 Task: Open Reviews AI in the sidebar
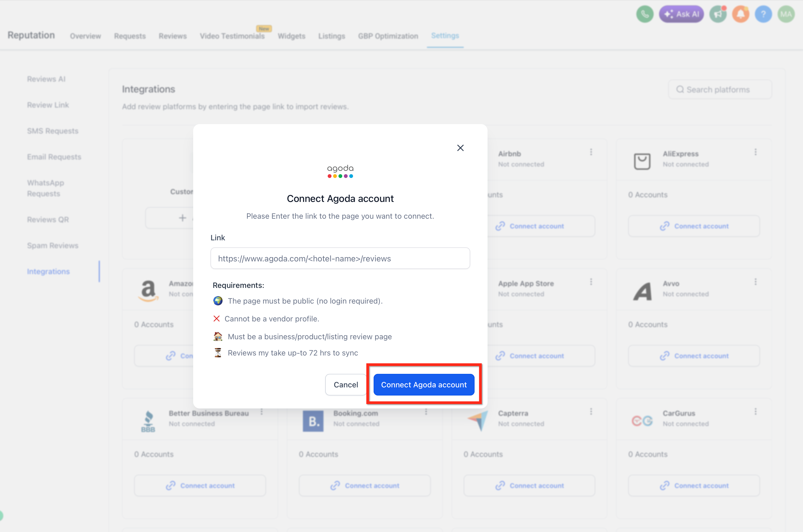tap(46, 79)
